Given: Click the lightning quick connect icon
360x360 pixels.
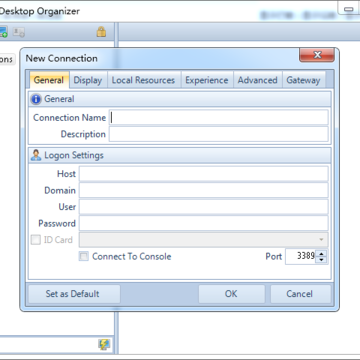Looking at the screenshot, I should click(104, 344).
